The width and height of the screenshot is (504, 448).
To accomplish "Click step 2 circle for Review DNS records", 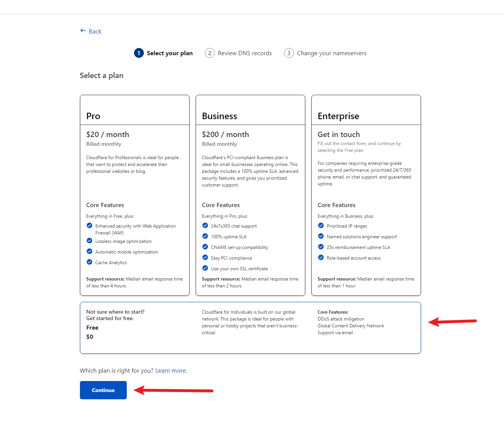I will 210,53.
